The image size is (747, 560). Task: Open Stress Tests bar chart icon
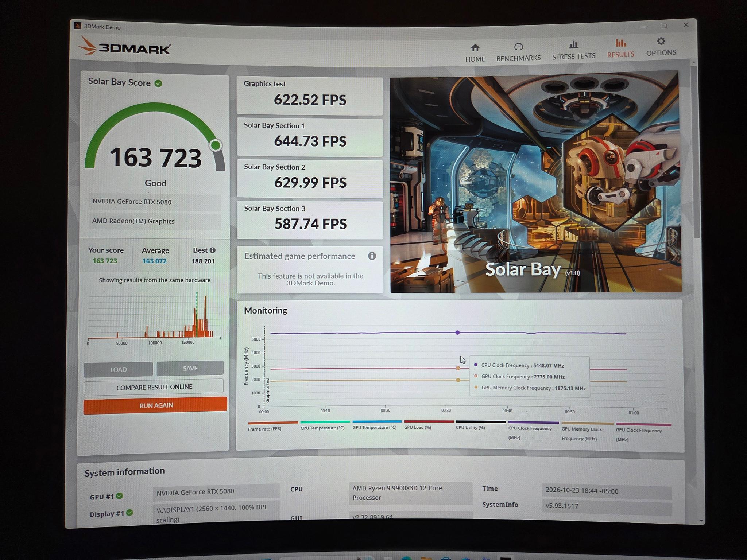click(573, 44)
